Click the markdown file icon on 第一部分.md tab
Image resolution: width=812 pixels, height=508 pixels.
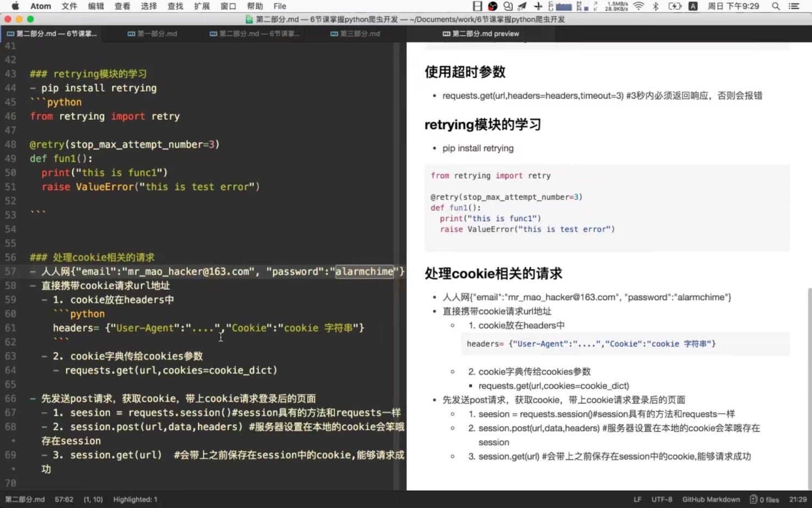pos(132,33)
